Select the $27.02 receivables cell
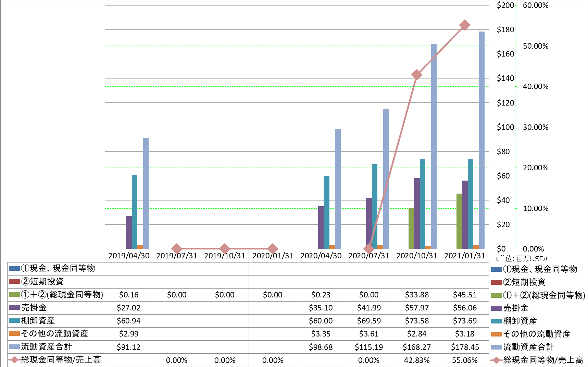 (x=129, y=308)
